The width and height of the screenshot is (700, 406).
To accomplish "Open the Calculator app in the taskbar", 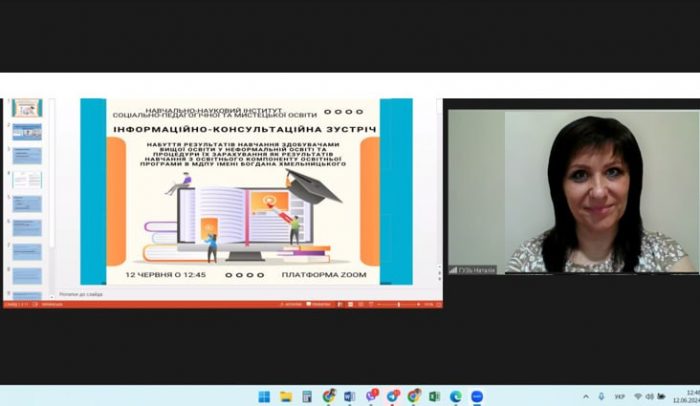I will [x=307, y=396].
